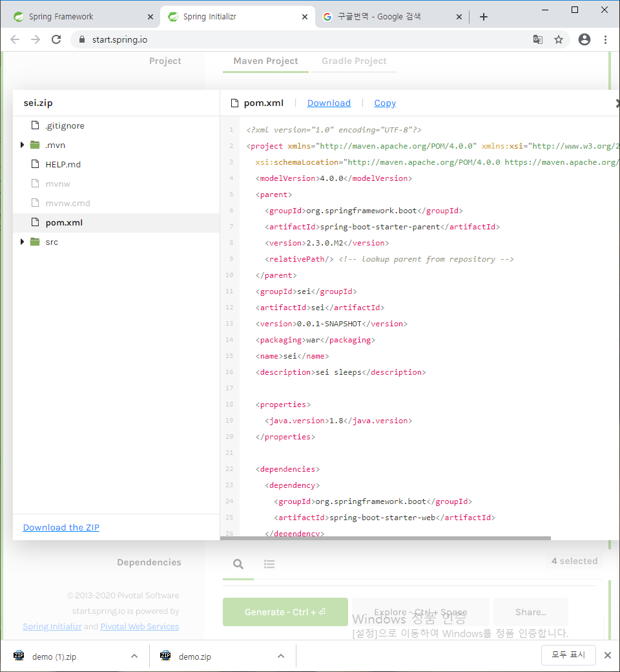Select pom.xml in the file tree

(116, 222)
